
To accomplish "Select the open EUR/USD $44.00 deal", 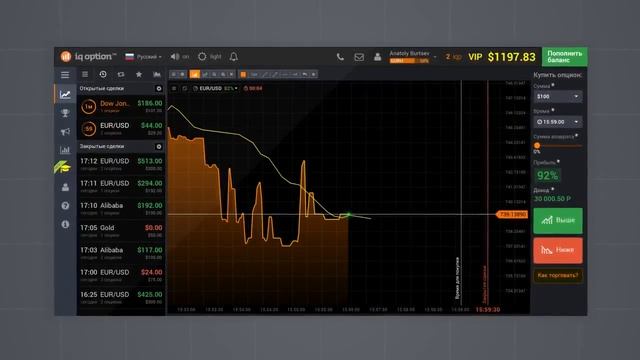I will [121, 129].
